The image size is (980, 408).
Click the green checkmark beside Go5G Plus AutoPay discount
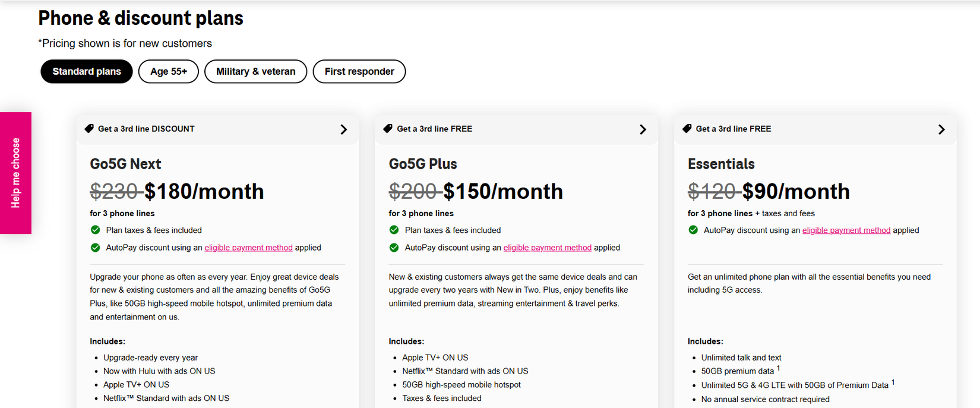(394, 247)
